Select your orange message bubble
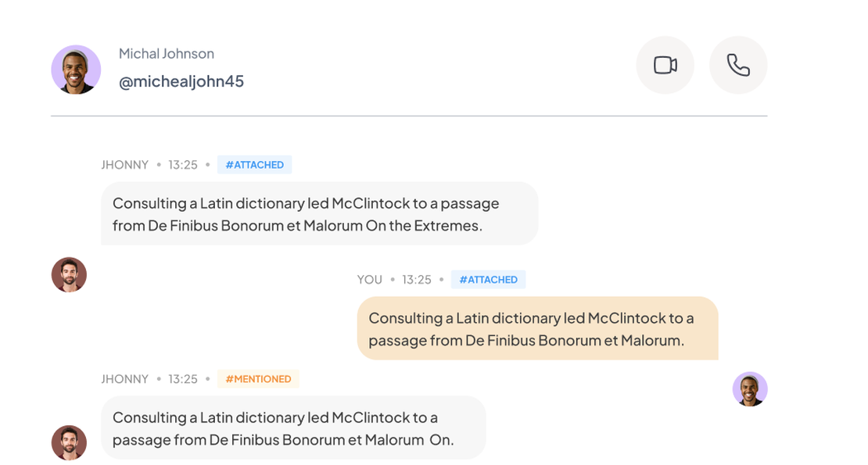The image size is (868, 465). click(x=537, y=329)
